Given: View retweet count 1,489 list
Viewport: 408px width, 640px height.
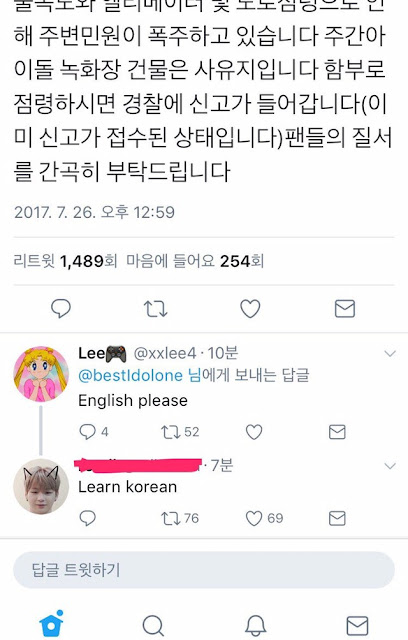Looking at the screenshot, I should click(65, 261).
